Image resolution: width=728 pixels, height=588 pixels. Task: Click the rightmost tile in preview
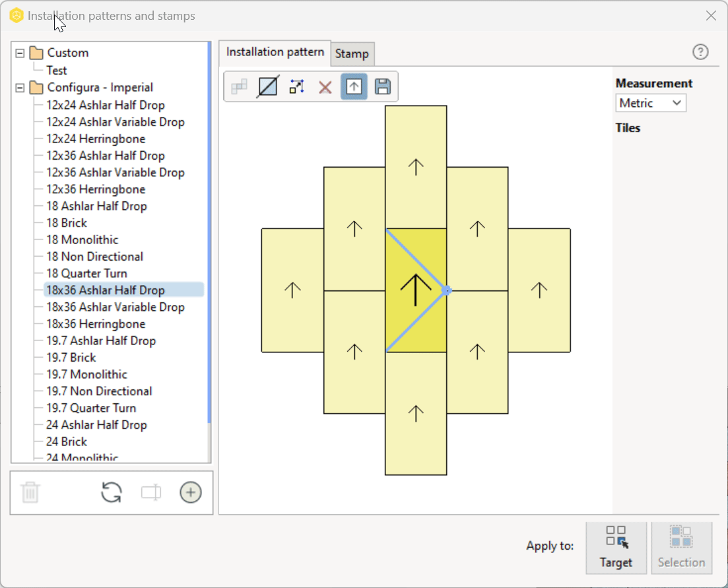pyautogui.click(x=539, y=290)
